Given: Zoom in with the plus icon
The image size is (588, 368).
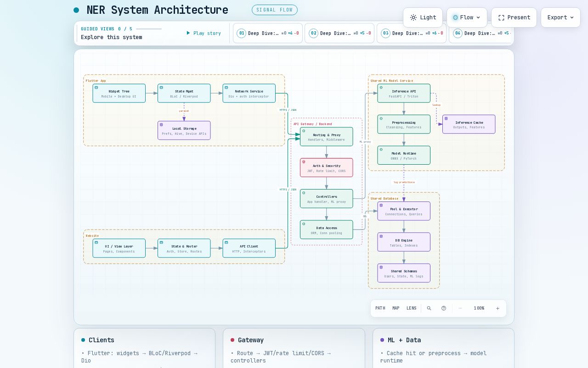Looking at the screenshot, I should (498, 308).
